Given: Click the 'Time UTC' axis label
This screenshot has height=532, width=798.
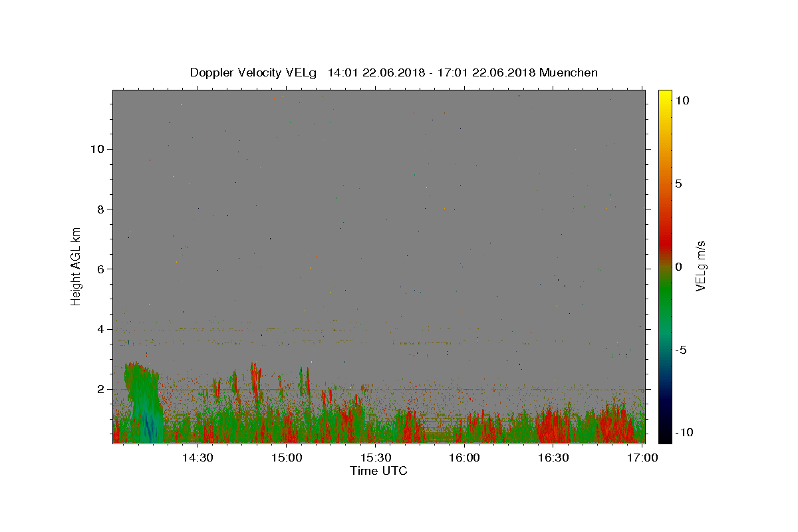Looking at the screenshot, I should (x=378, y=471).
